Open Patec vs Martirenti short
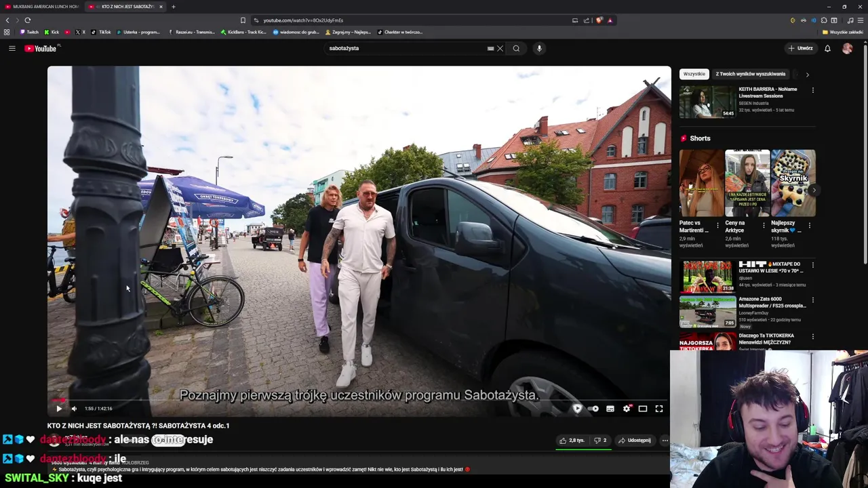The width and height of the screenshot is (868, 488). point(701,183)
